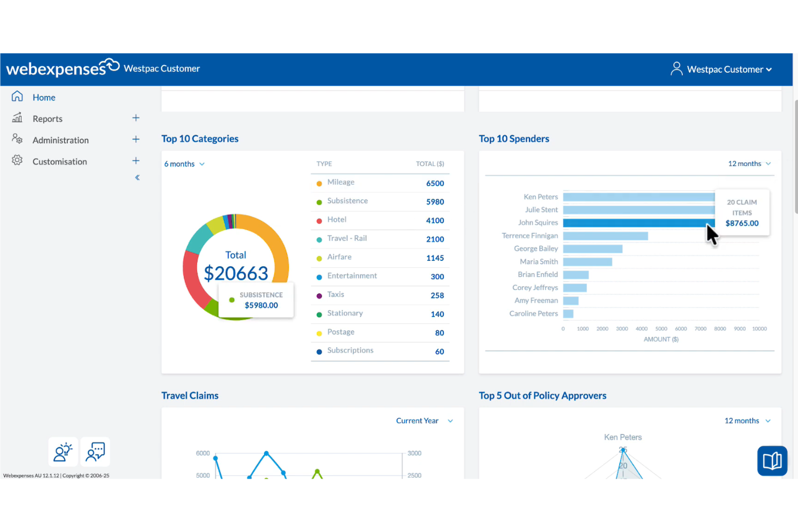This screenshot has width=798, height=532.
Task: Select the Home house icon
Action: tap(17, 96)
